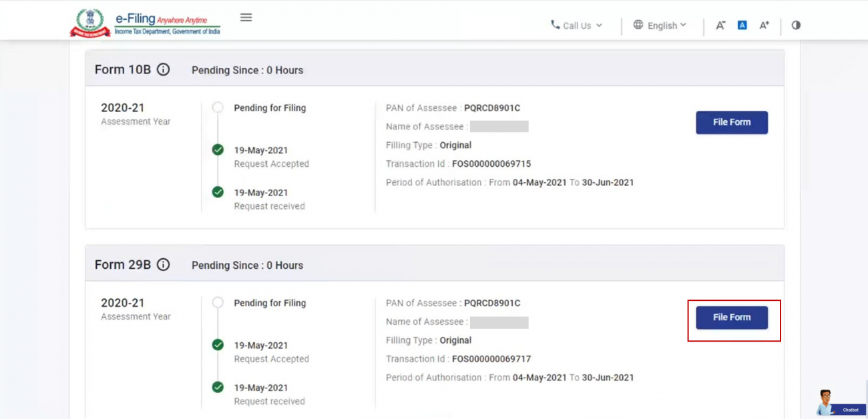Open the hamburger navigation menu
Image resolution: width=868 pixels, height=419 pixels.
point(246,17)
